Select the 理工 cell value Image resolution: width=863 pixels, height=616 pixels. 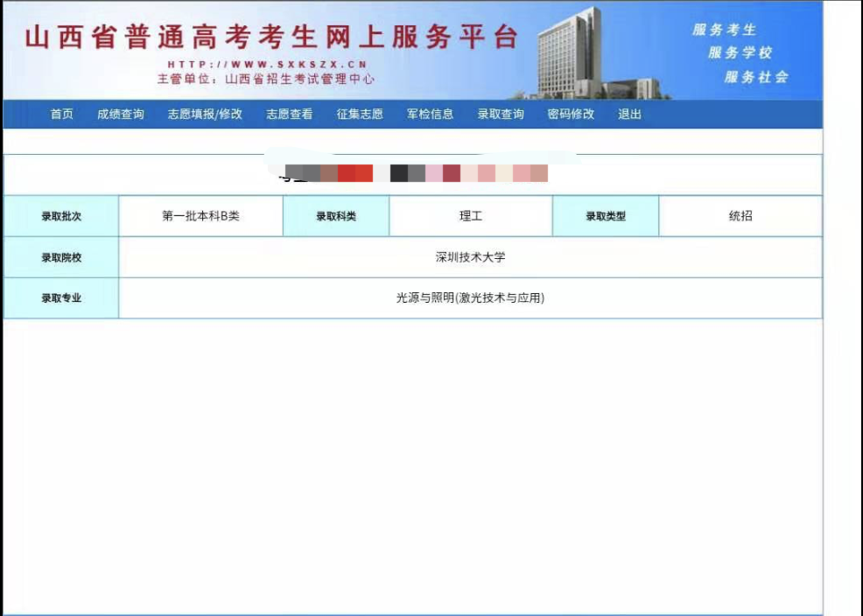[471, 216]
